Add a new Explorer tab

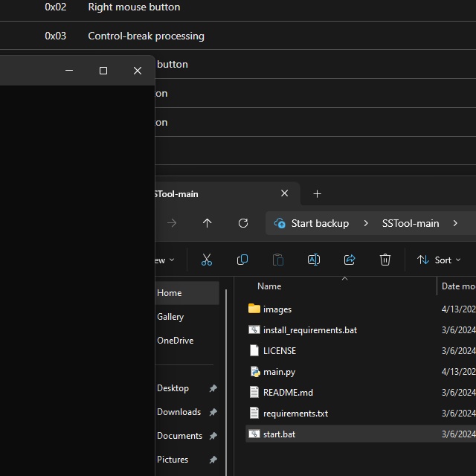318,194
